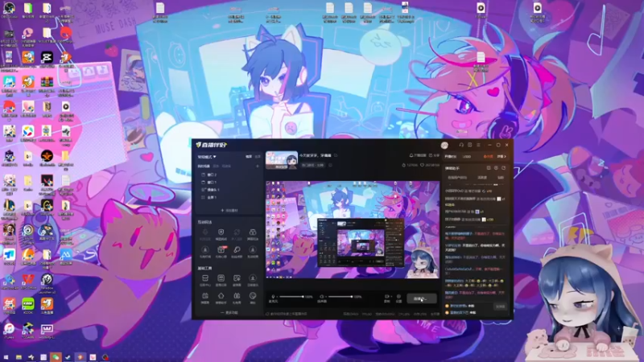Mute the speaker using the speaker icon
The image size is (644, 362).
pos(321,296)
